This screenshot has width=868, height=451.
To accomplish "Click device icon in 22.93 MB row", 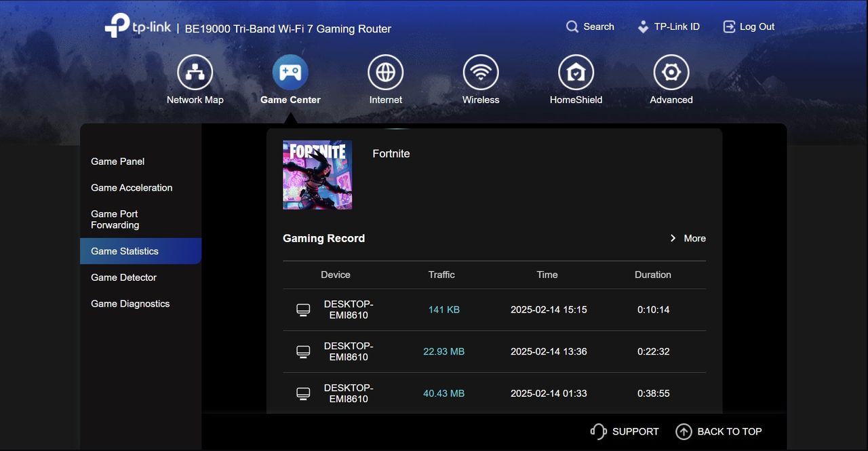I will 303,352.
